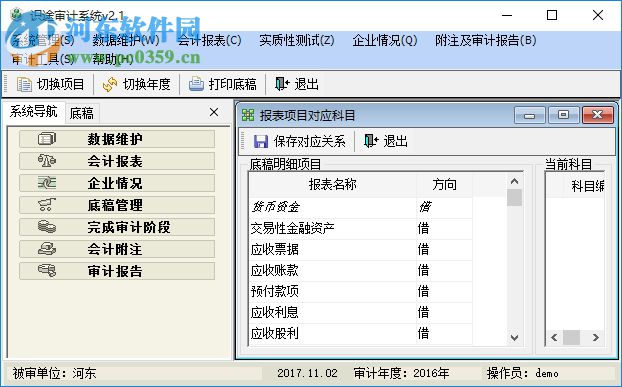Click the 完成审计阶段 coins icon

pos(47,227)
